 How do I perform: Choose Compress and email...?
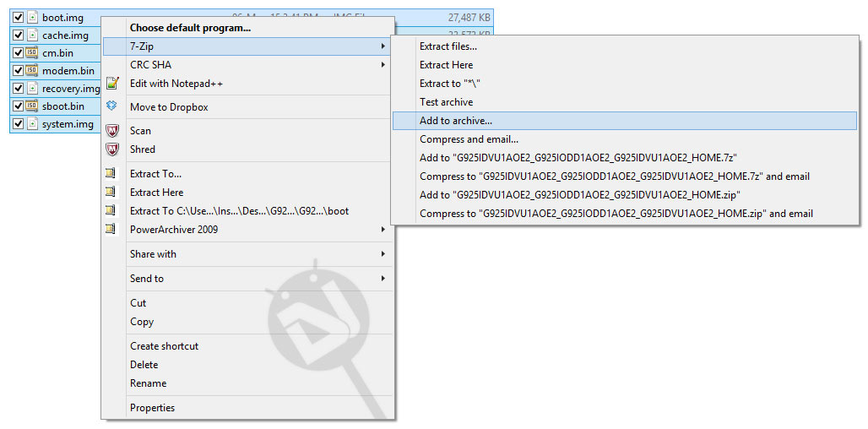coord(469,139)
